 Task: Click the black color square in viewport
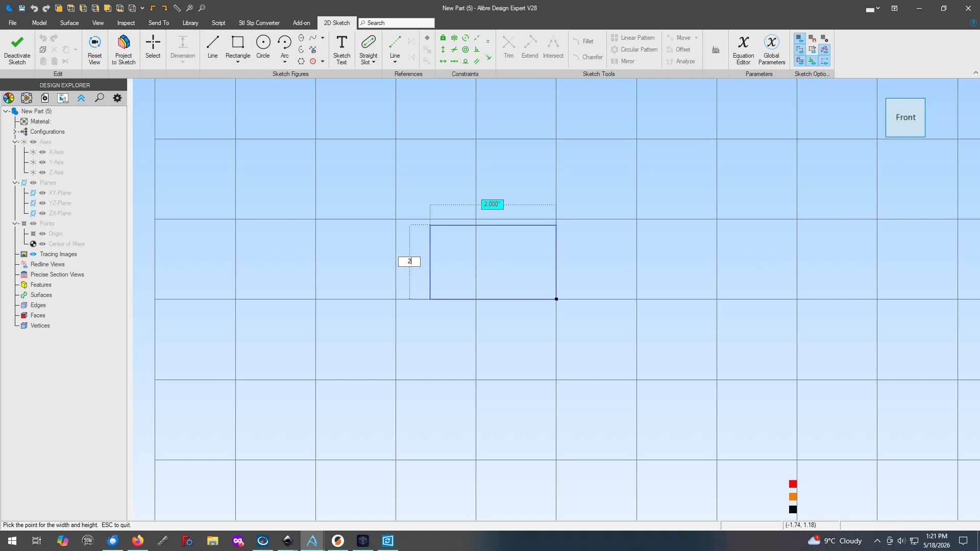coord(793,509)
